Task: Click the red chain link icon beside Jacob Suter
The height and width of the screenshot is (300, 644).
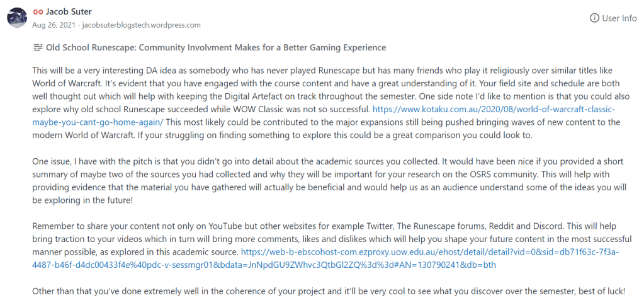Action: [x=38, y=11]
